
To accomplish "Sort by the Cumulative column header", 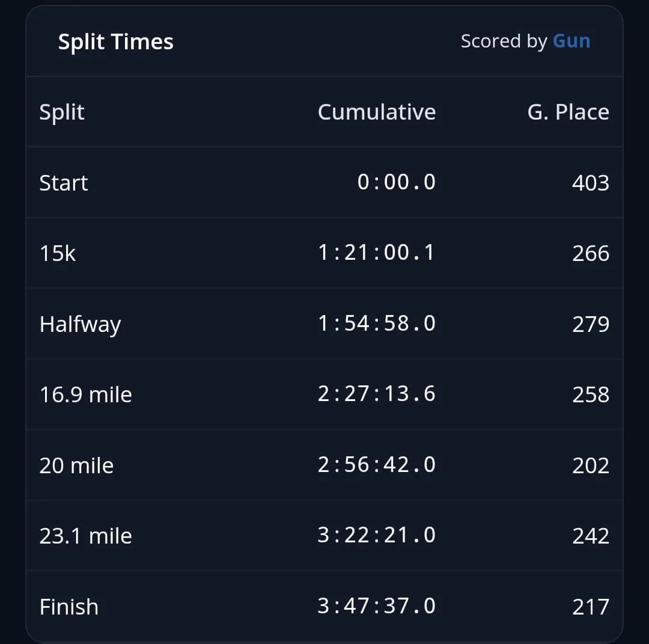I will pos(377,112).
